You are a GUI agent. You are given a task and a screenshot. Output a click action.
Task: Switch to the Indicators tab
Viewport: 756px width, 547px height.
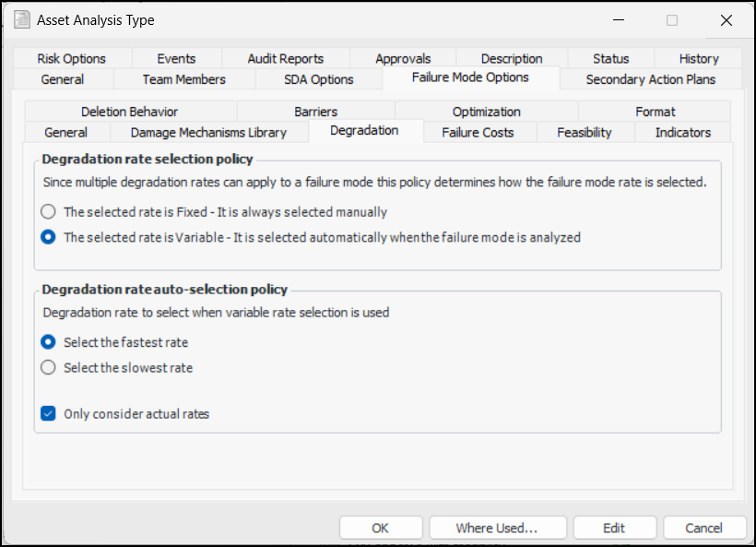(682, 132)
